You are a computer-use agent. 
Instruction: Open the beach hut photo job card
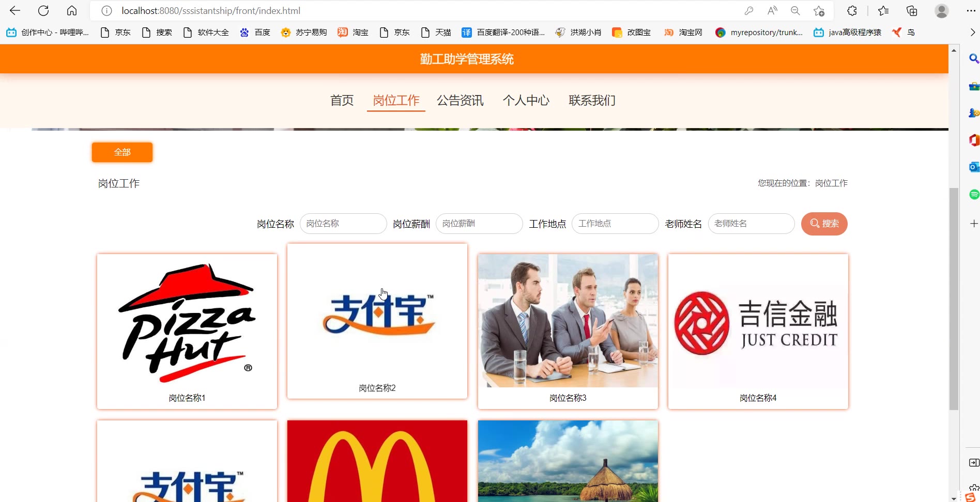[568, 461]
